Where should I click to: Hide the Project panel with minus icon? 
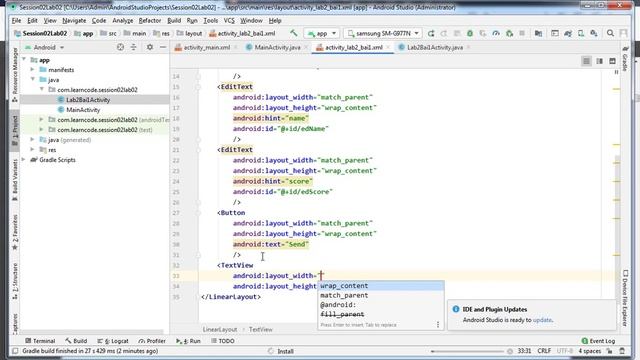tap(163, 47)
